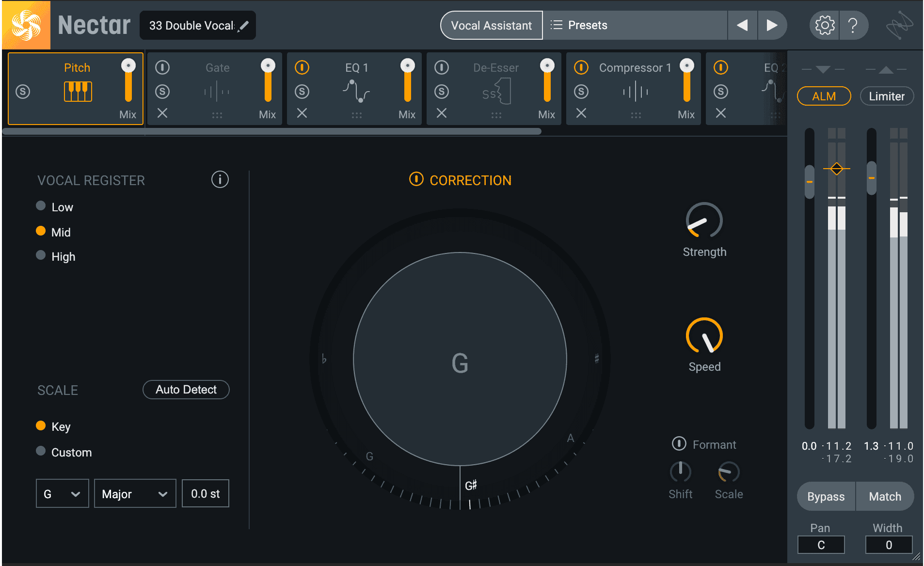Click the Pan value field

(x=821, y=545)
